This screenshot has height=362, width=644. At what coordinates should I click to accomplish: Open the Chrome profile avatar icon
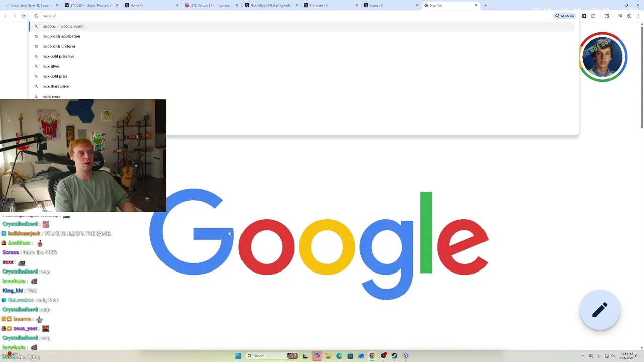pos(629,16)
